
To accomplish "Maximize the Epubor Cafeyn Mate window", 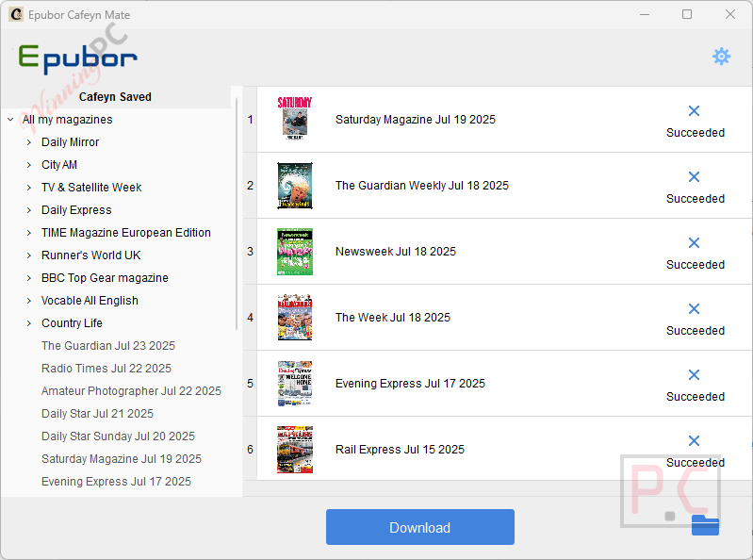I will point(687,14).
